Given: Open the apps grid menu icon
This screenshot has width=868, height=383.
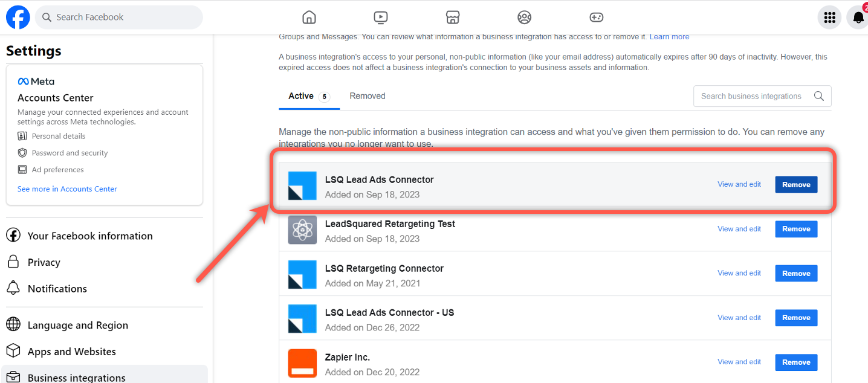Looking at the screenshot, I should click(x=830, y=18).
